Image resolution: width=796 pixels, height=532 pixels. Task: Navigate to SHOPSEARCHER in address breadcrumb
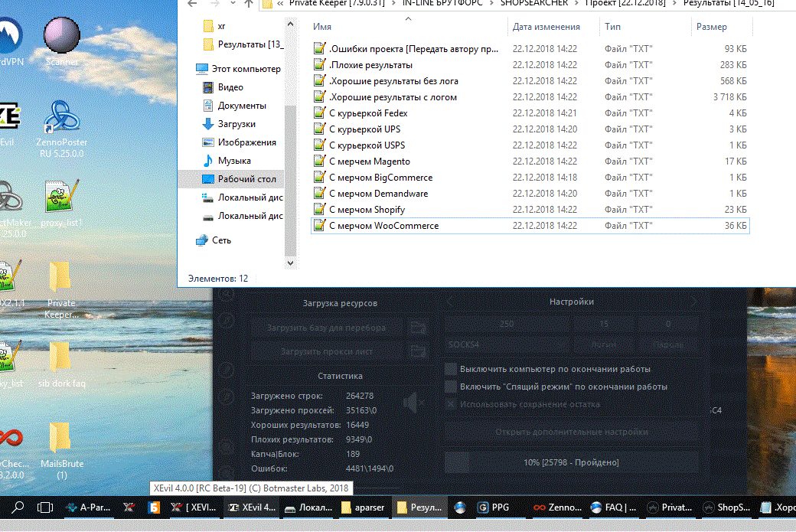pyautogui.click(x=534, y=3)
